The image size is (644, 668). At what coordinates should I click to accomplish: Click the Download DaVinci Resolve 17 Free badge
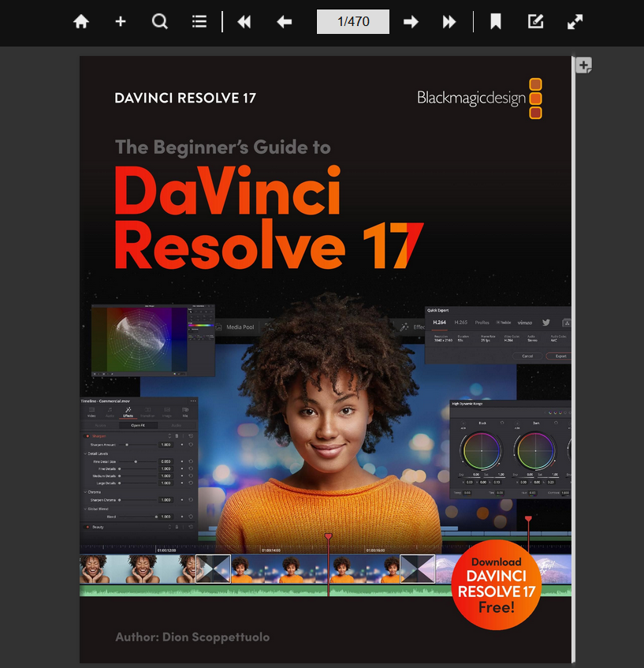point(497,584)
